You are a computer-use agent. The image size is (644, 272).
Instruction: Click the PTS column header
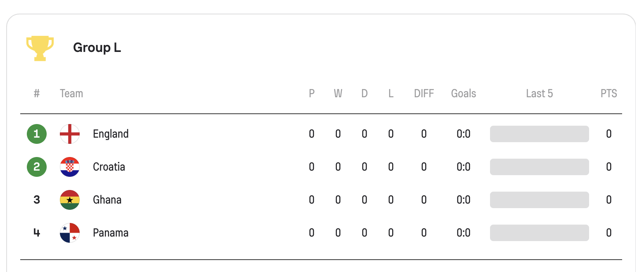click(608, 94)
